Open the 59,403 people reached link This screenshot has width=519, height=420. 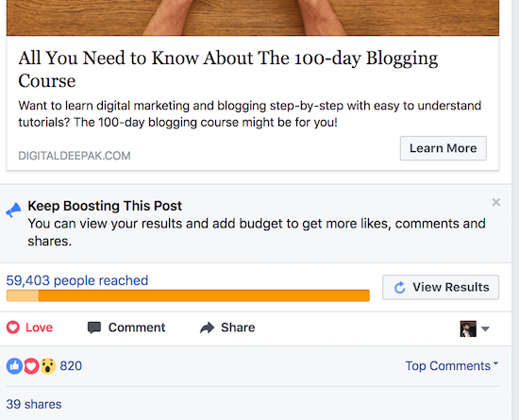click(77, 280)
